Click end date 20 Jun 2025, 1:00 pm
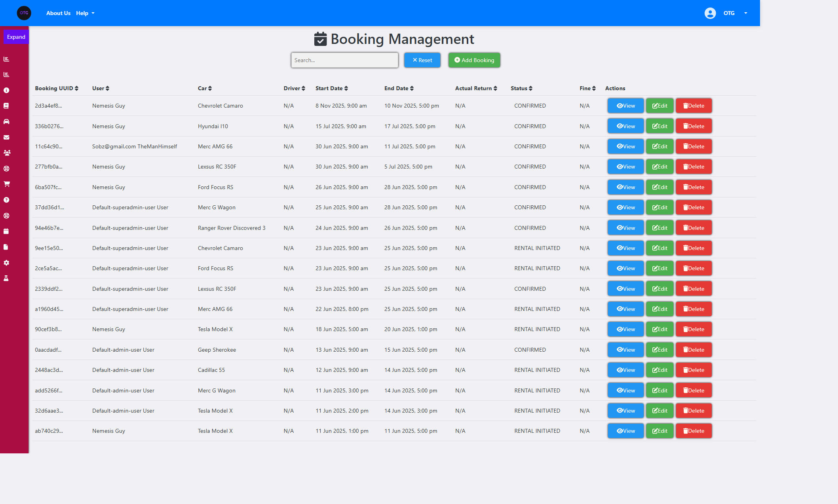The image size is (838, 504). pyautogui.click(x=411, y=329)
